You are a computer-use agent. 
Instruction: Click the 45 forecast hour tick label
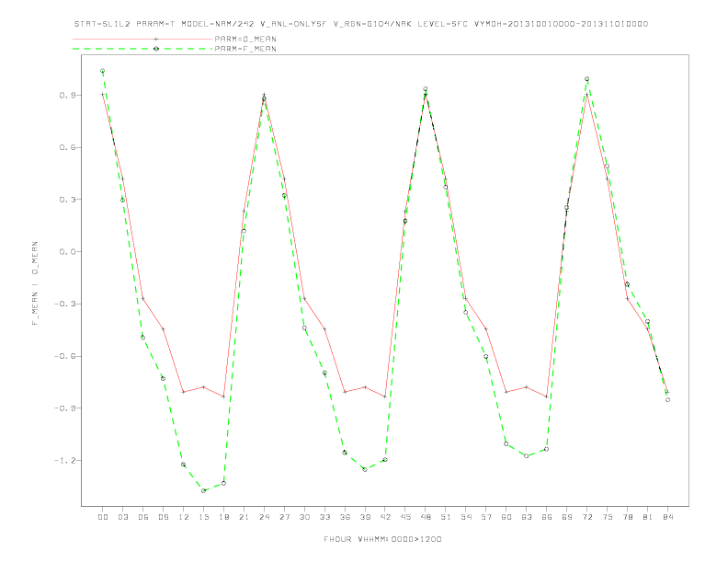[405, 517]
